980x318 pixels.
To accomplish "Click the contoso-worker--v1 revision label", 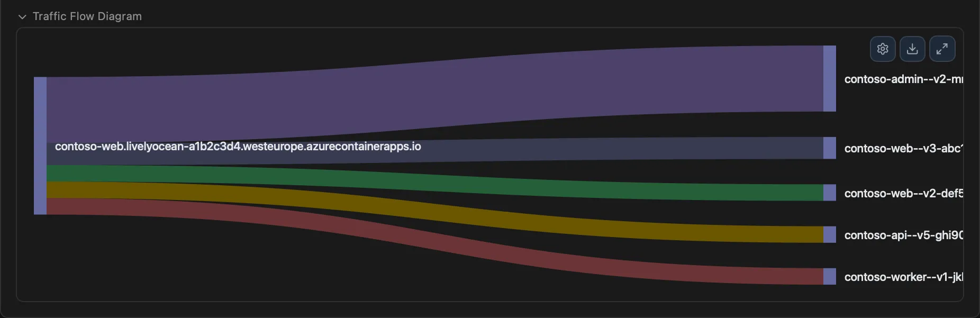I will click(903, 277).
